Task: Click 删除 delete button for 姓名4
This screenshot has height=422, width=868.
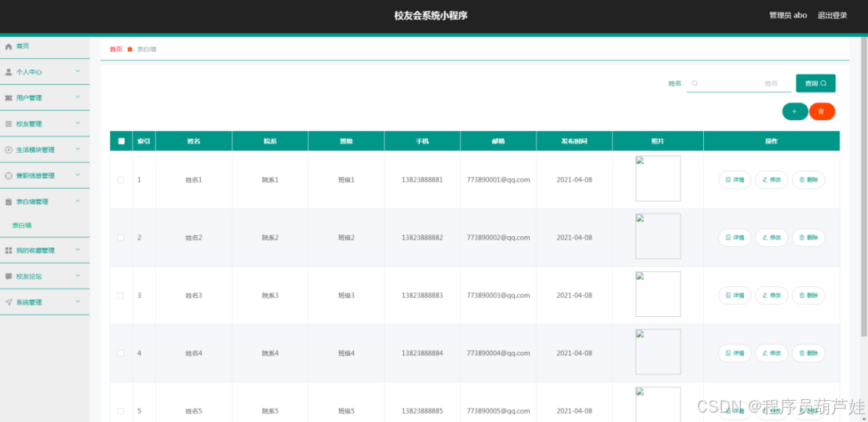Action: click(x=808, y=354)
